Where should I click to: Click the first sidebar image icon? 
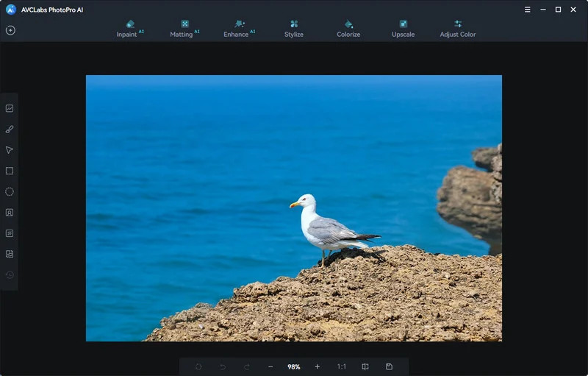pyautogui.click(x=10, y=108)
